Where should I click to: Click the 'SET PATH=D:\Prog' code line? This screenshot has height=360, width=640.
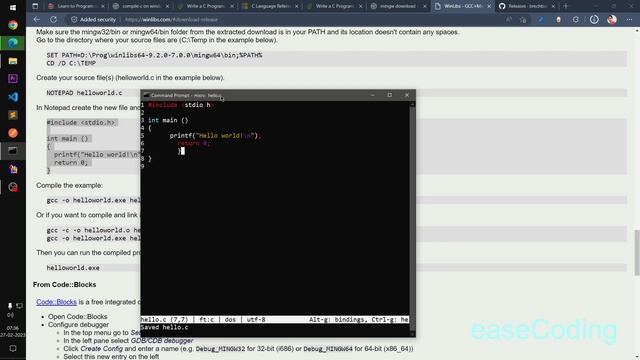154,55
